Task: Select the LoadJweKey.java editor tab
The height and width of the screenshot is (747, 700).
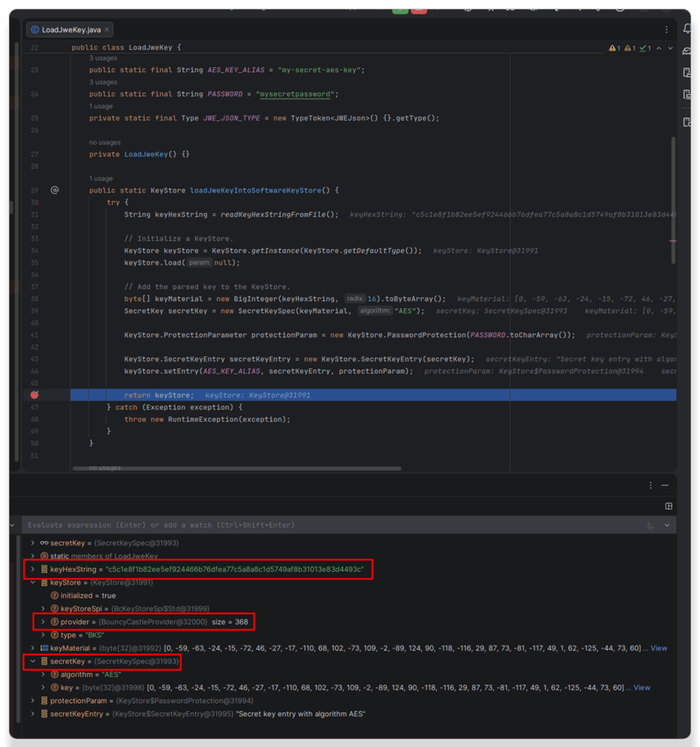Action: pyautogui.click(x=70, y=29)
